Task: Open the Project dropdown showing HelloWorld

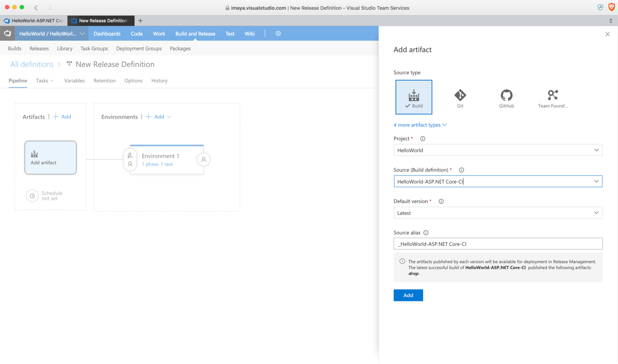Action: [x=498, y=150]
